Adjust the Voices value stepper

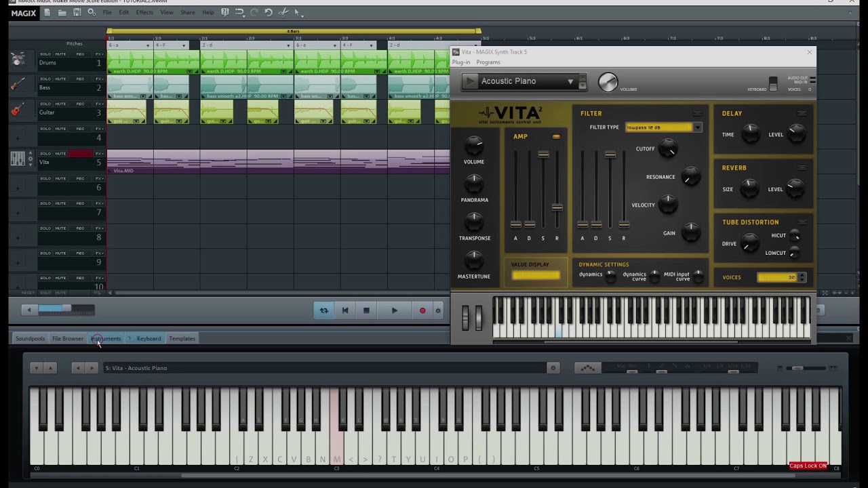[x=803, y=277]
